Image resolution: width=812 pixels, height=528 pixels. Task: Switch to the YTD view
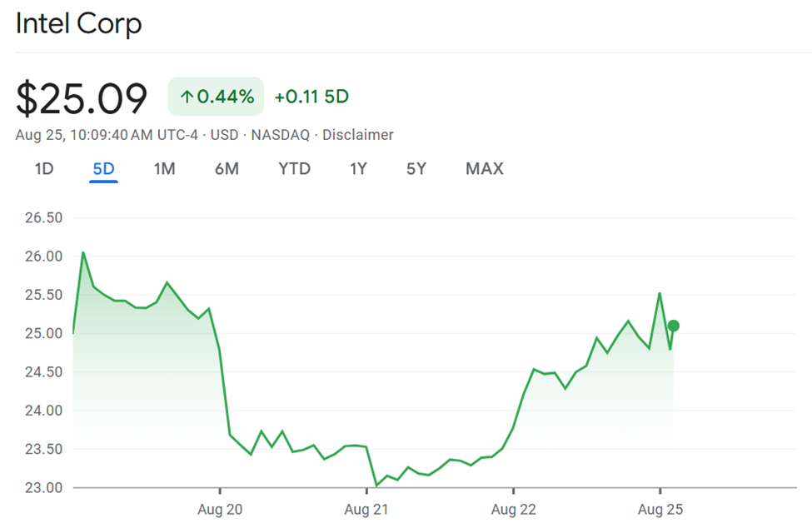pyautogui.click(x=294, y=168)
